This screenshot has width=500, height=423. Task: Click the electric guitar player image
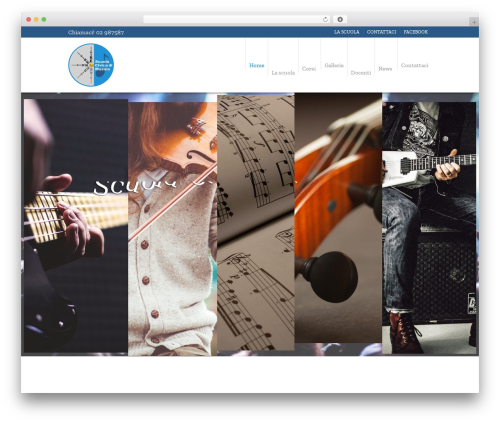click(429, 228)
